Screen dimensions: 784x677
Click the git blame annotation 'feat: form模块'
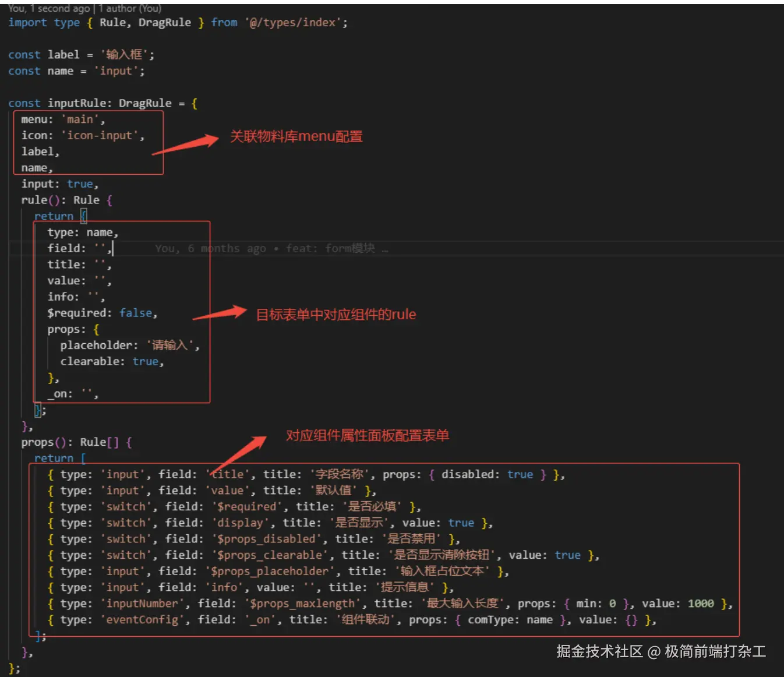pos(330,249)
